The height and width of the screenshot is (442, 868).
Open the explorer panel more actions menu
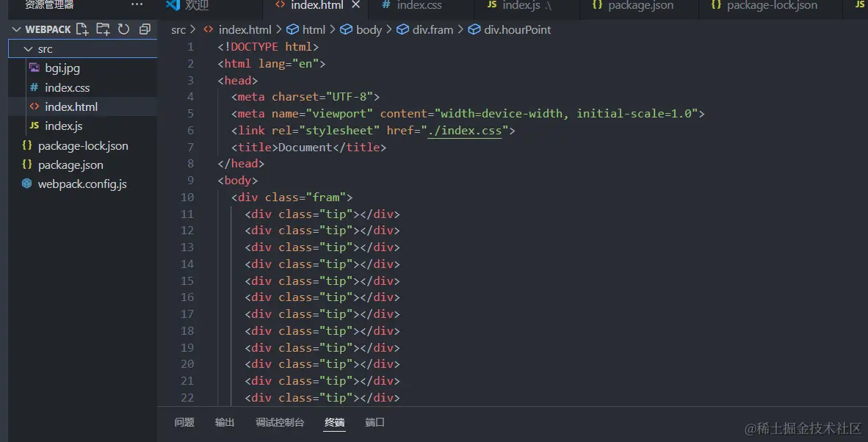pyautogui.click(x=137, y=5)
